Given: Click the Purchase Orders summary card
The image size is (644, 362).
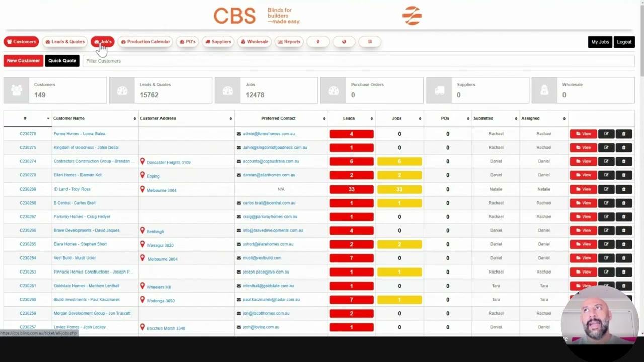Looking at the screenshot, I should [372, 90].
